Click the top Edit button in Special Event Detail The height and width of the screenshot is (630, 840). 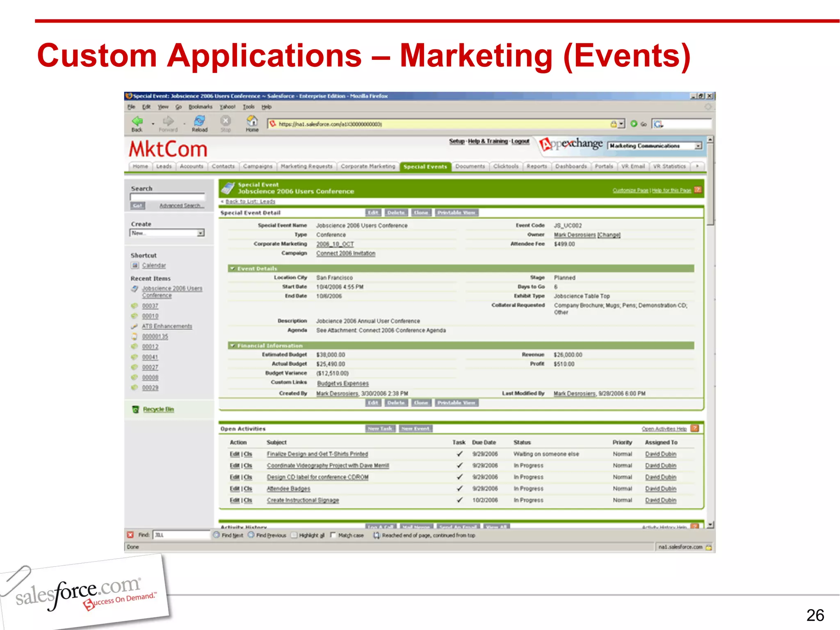coord(373,212)
